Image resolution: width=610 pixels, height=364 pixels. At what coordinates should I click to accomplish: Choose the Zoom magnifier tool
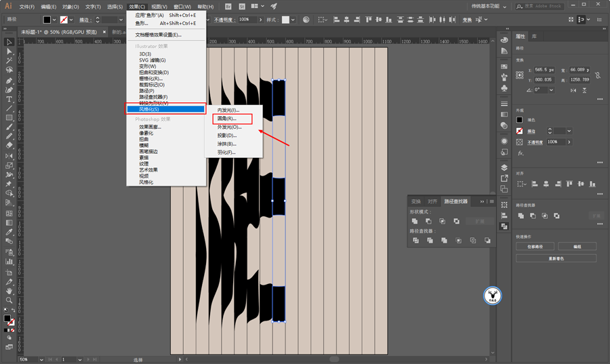(9, 300)
